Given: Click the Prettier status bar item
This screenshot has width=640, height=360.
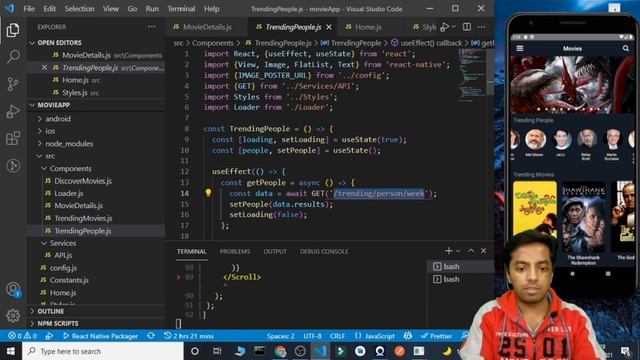Looking at the screenshot, I should [x=436, y=336].
